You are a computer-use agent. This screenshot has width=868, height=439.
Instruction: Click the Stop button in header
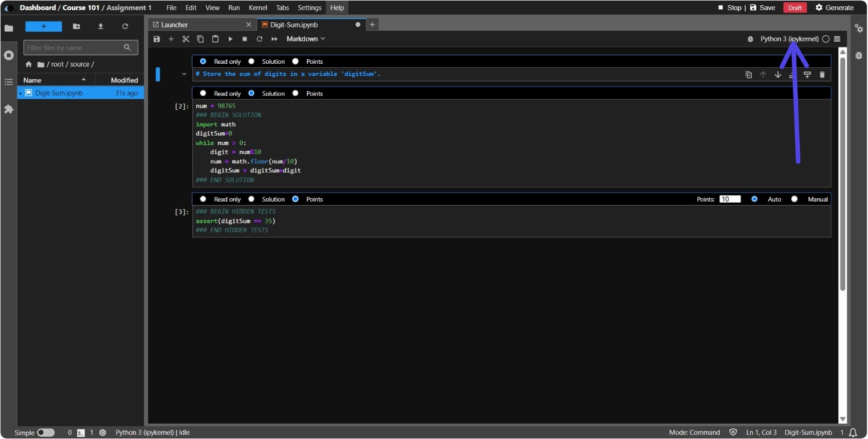[730, 8]
